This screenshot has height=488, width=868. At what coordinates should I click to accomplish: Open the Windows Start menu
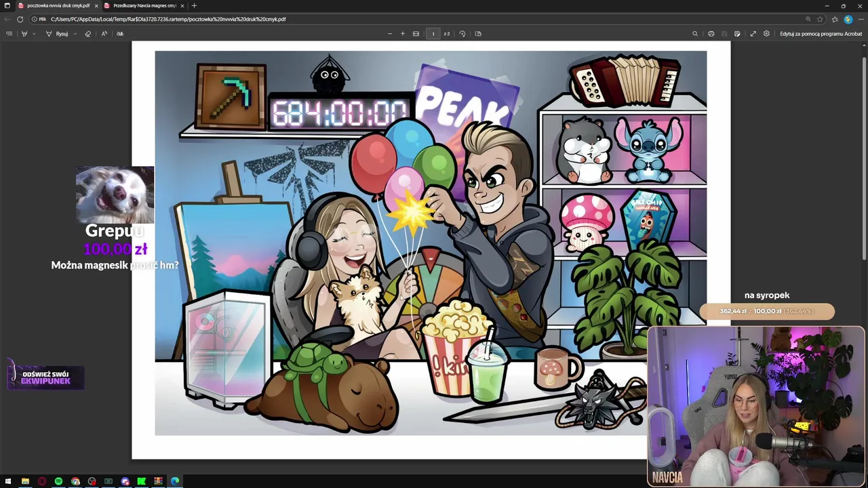[7, 481]
